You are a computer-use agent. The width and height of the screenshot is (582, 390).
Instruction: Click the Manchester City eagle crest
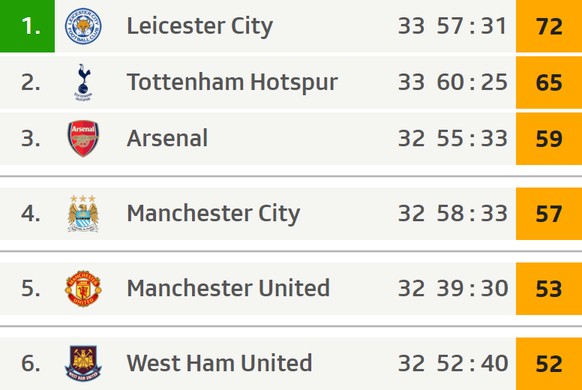[x=84, y=214]
